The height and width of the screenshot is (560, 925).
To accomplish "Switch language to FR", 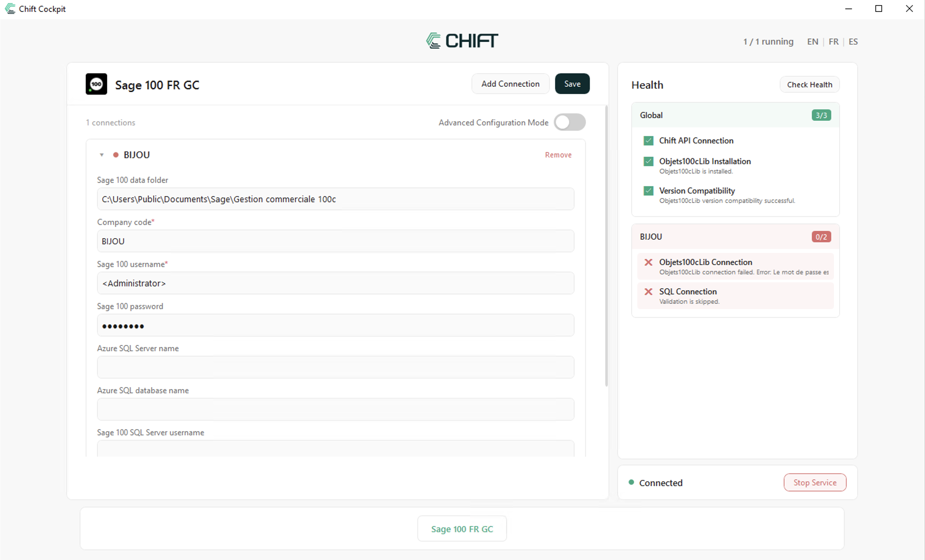I will [x=833, y=42].
